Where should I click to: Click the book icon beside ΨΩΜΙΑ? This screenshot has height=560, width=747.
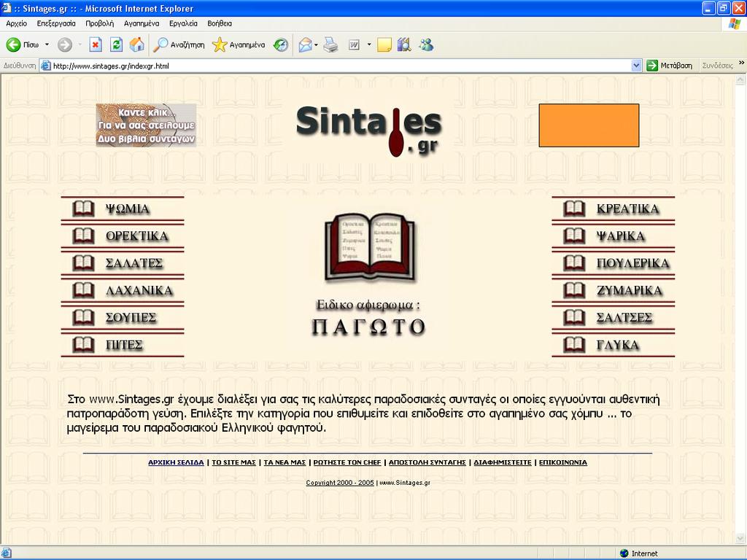83,209
